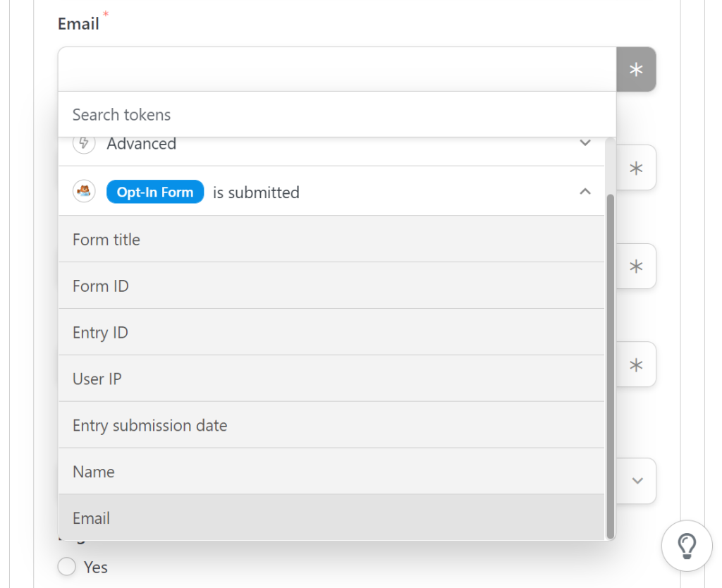The width and height of the screenshot is (722, 588).
Task: Click the Advanced section label
Action: coord(141,144)
